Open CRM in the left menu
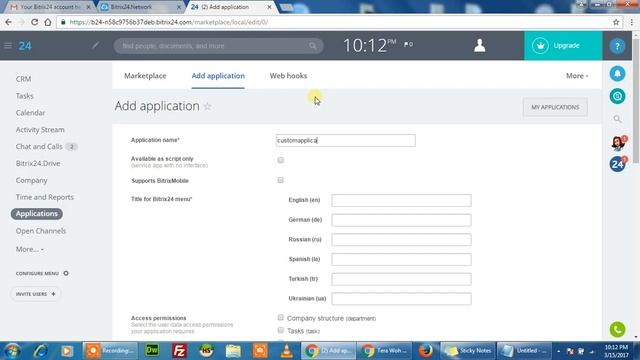The image size is (640, 360). coord(23,79)
